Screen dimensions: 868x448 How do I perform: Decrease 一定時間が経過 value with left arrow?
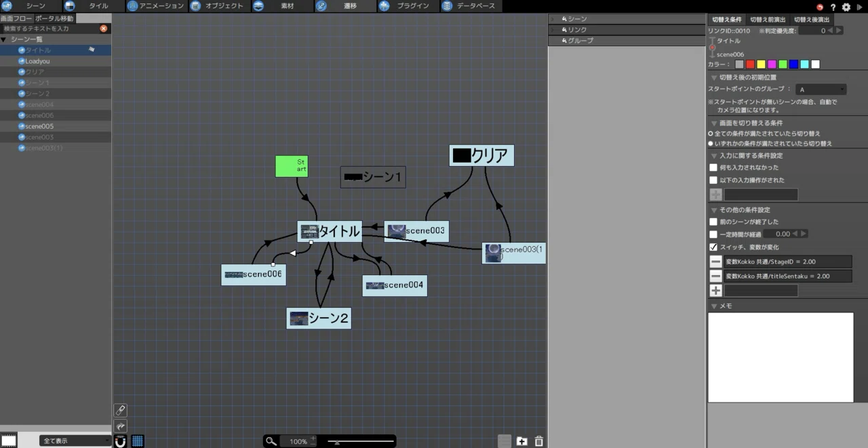point(796,234)
